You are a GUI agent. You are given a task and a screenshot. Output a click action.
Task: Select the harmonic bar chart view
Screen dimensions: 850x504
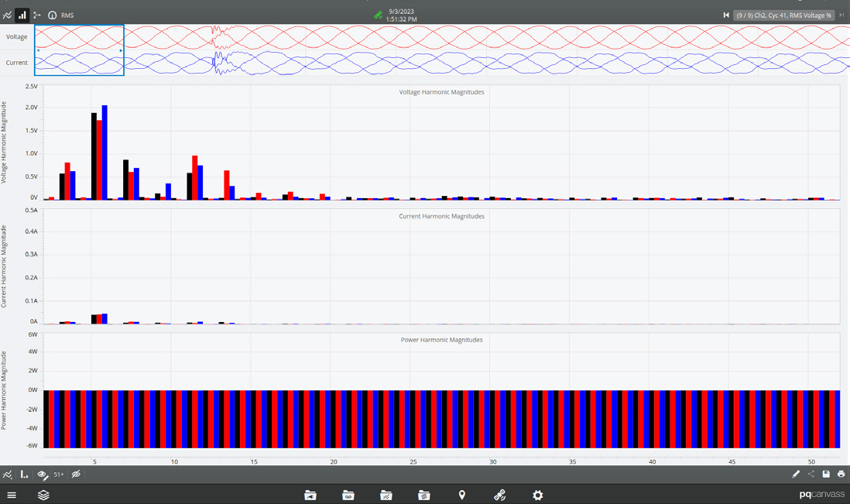click(x=22, y=15)
